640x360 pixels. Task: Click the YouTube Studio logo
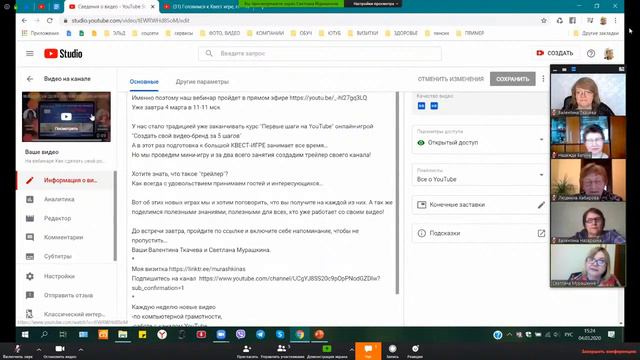(63, 53)
